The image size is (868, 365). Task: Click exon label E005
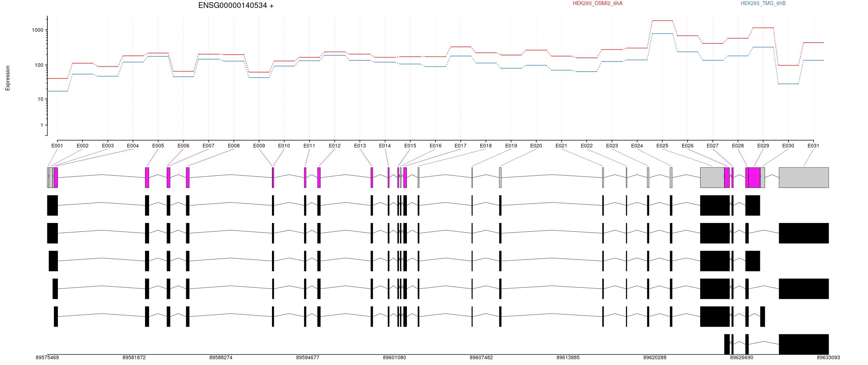click(x=158, y=146)
